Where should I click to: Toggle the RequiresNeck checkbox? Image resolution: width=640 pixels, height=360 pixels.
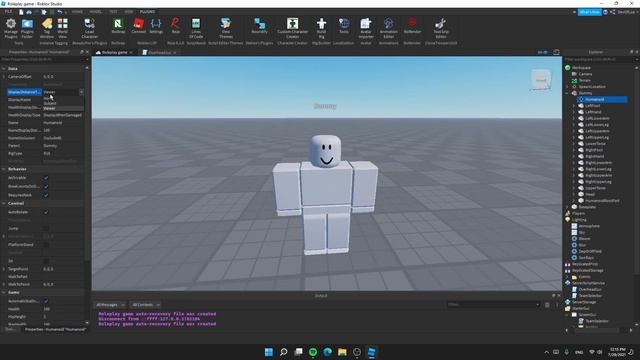pyautogui.click(x=46, y=195)
